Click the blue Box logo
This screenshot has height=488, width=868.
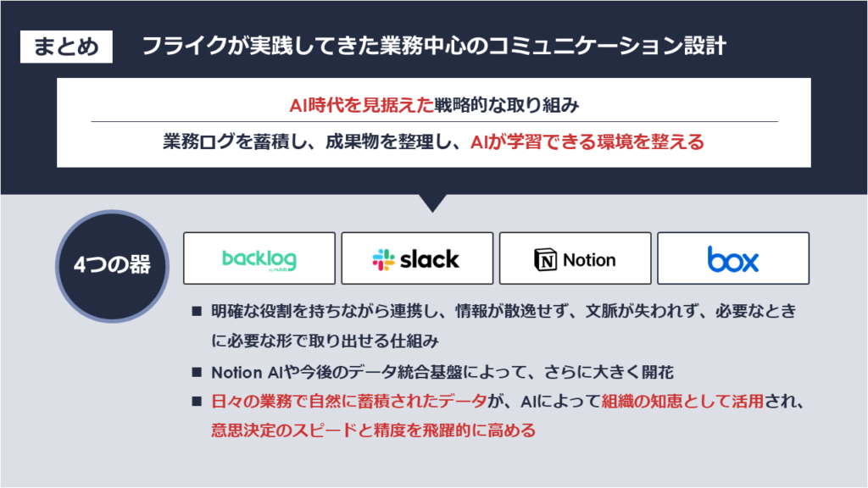733,259
